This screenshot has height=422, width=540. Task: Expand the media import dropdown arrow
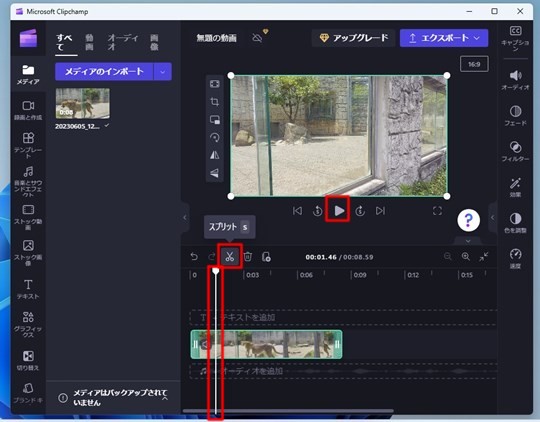point(163,71)
